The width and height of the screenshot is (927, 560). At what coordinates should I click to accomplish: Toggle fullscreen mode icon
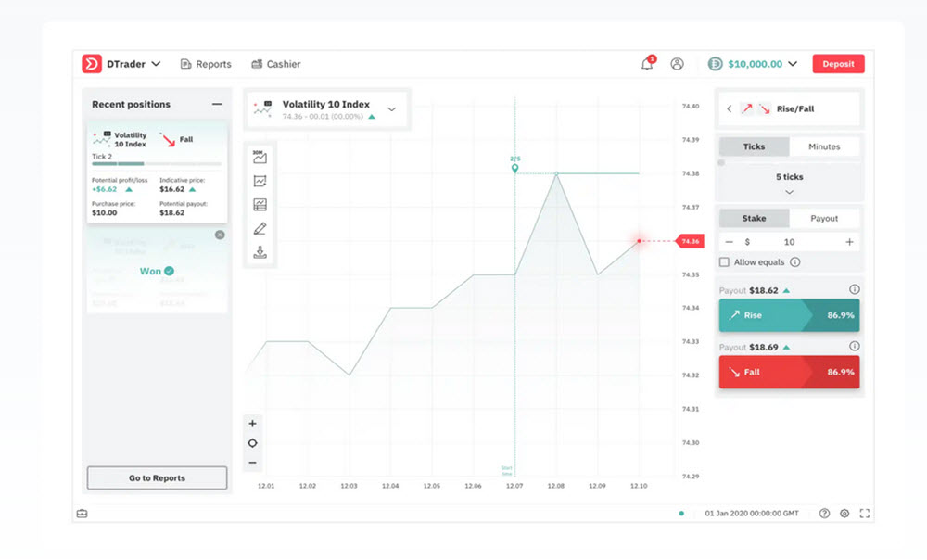tap(864, 514)
